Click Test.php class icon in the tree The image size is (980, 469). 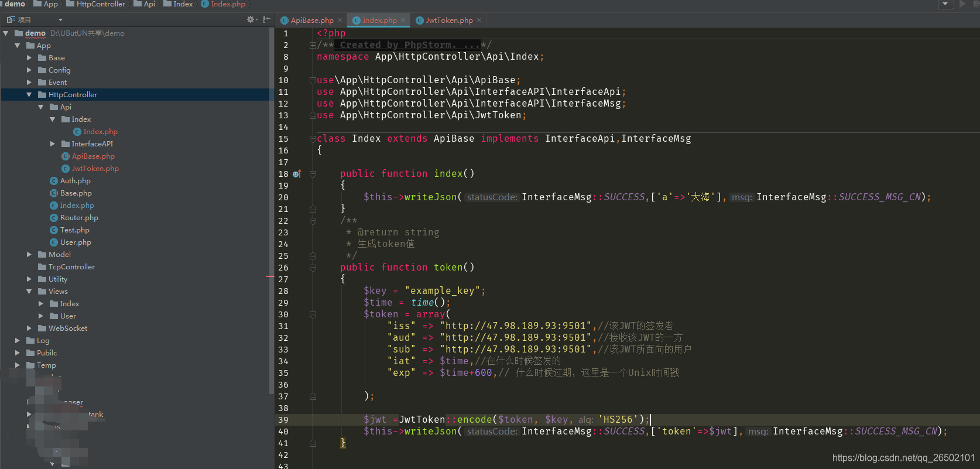54,230
